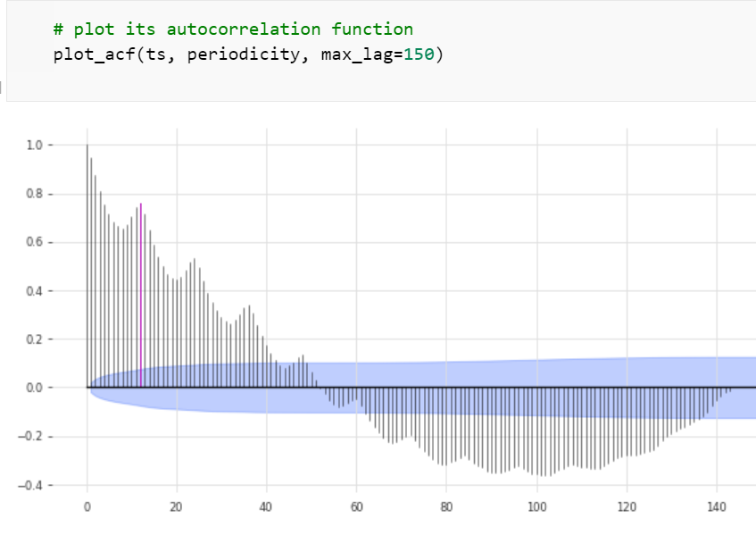Click the 0.8 y-axis tick label

pos(34,194)
